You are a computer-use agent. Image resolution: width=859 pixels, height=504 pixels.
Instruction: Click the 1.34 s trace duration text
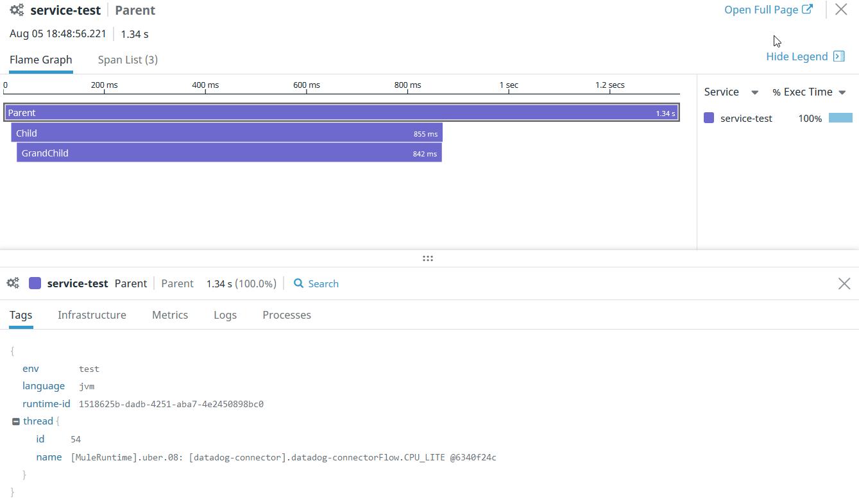coord(135,34)
